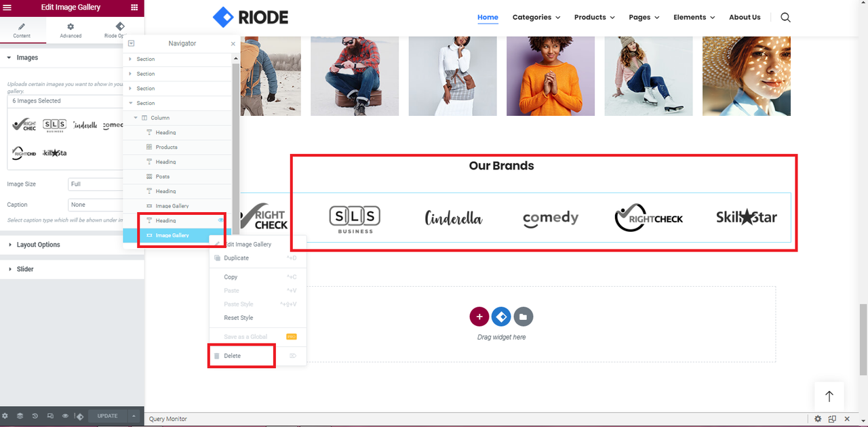Select the Cinderella thumbnail in the panel
Screen dimensions: 868x427
[x=85, y=125]
